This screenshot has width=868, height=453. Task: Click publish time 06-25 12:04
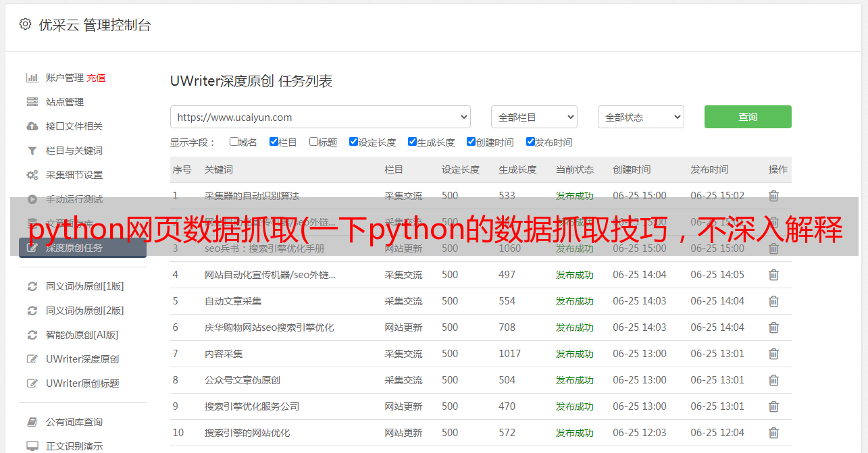tap(717, 433)
